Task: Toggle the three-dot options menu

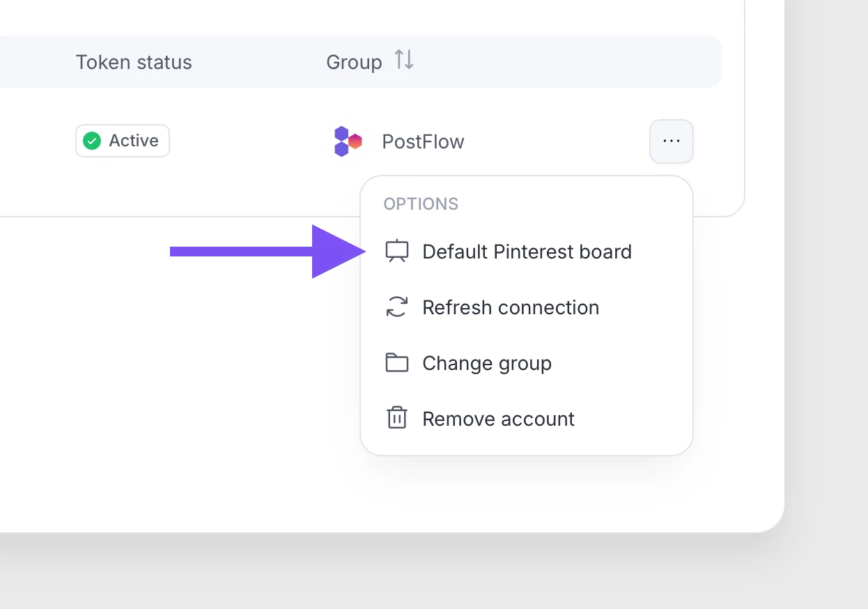Action: click(x=671, y=141)
